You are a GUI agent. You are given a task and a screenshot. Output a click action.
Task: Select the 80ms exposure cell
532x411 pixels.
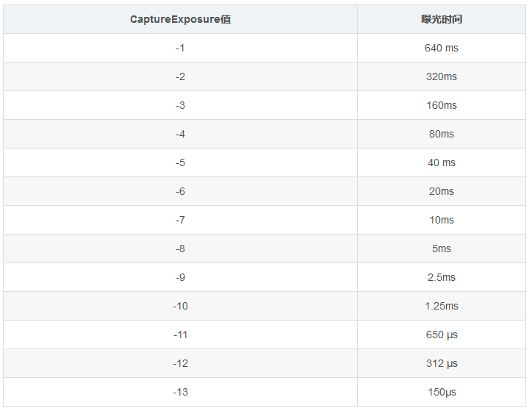[442, 134]
